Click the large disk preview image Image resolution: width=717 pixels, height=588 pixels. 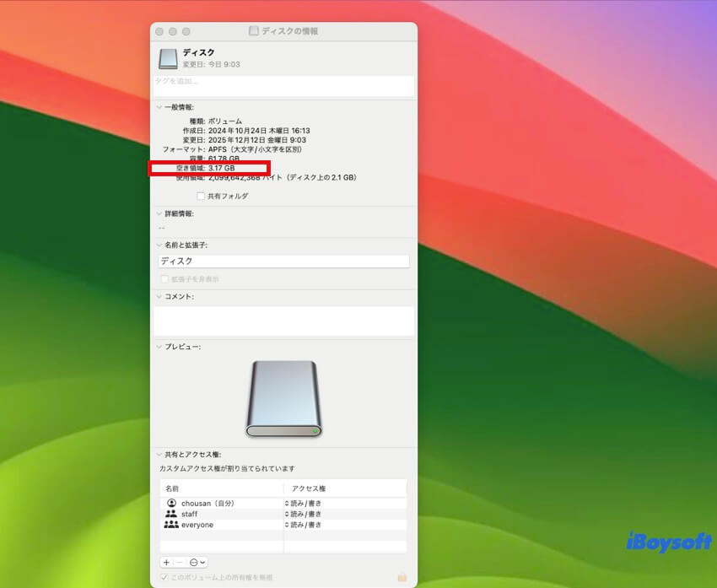click(x=283, y=399)
